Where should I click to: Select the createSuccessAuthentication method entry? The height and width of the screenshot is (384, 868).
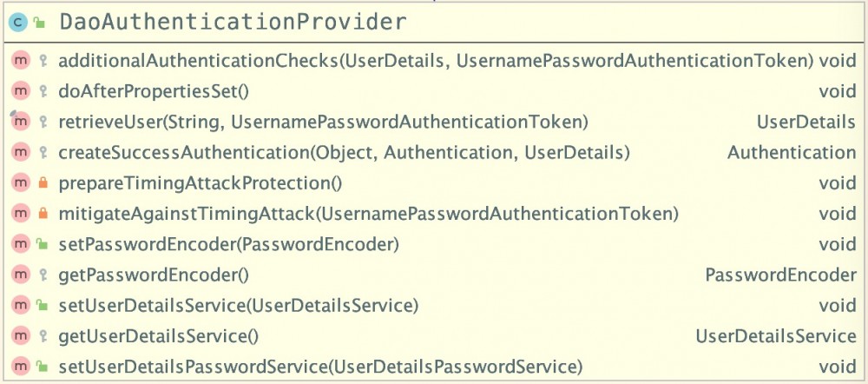[343, 153]
